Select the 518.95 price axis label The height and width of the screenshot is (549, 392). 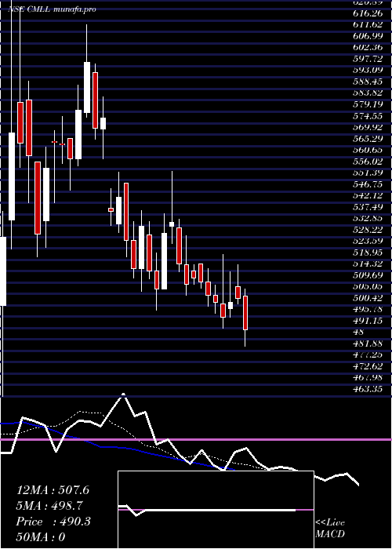(x=368, y=253)
